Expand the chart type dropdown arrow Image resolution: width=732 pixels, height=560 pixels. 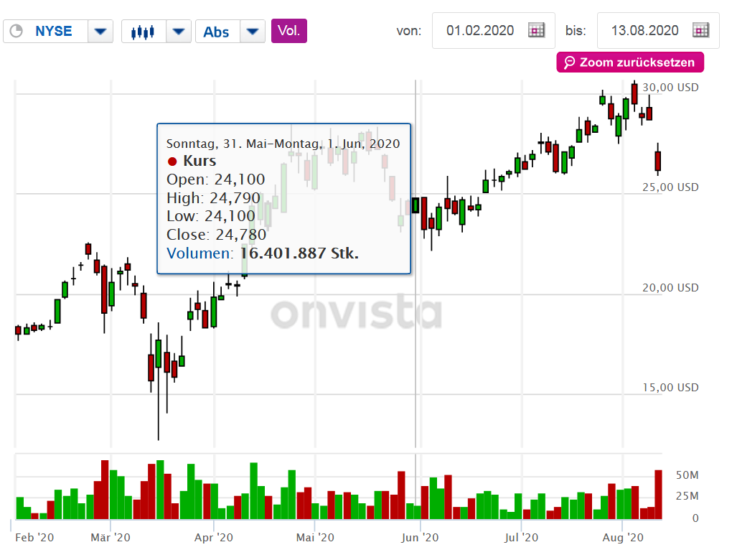pyautogui.click(x=178, y=32)
